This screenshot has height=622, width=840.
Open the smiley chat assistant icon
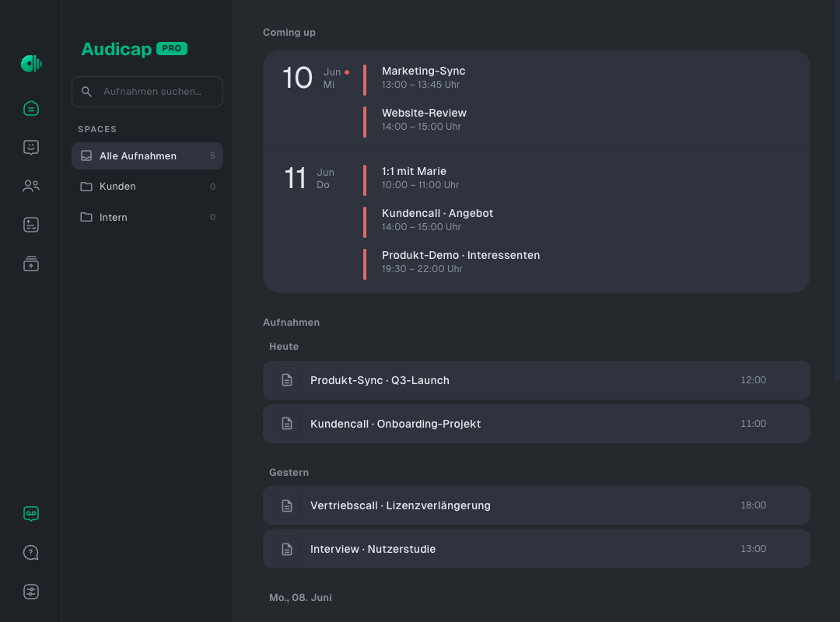point(31,147)
